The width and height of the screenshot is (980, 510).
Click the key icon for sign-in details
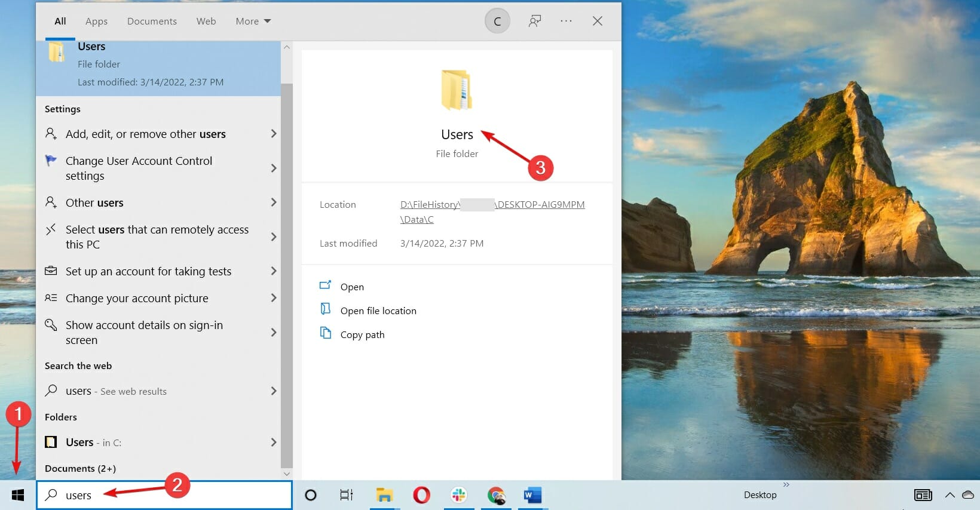coord(51,325)
